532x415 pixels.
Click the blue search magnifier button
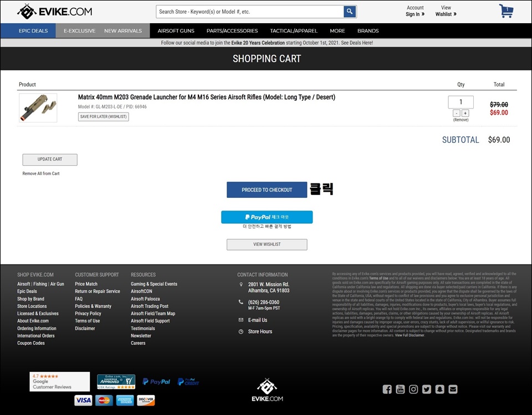[350, 12]
